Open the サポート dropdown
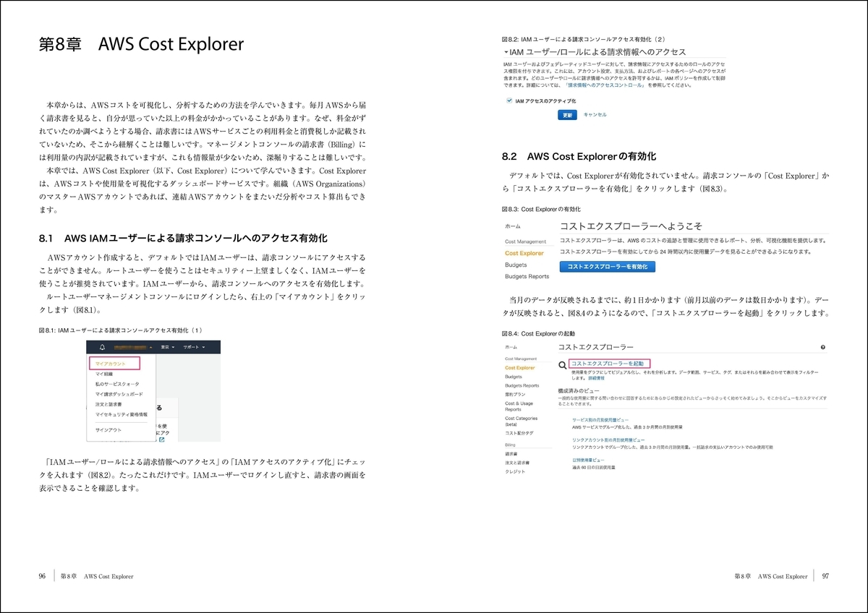 (x=194, y=347)
